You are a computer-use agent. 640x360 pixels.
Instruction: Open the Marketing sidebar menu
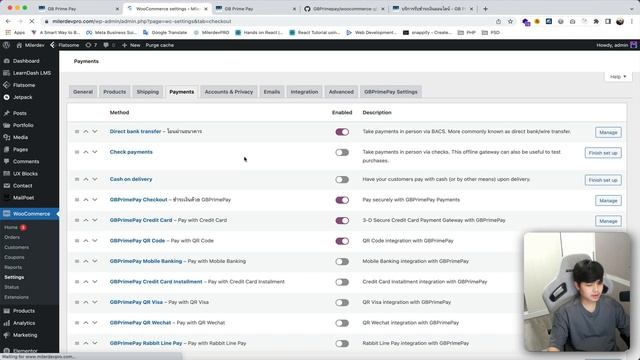[x=25, y=335]
